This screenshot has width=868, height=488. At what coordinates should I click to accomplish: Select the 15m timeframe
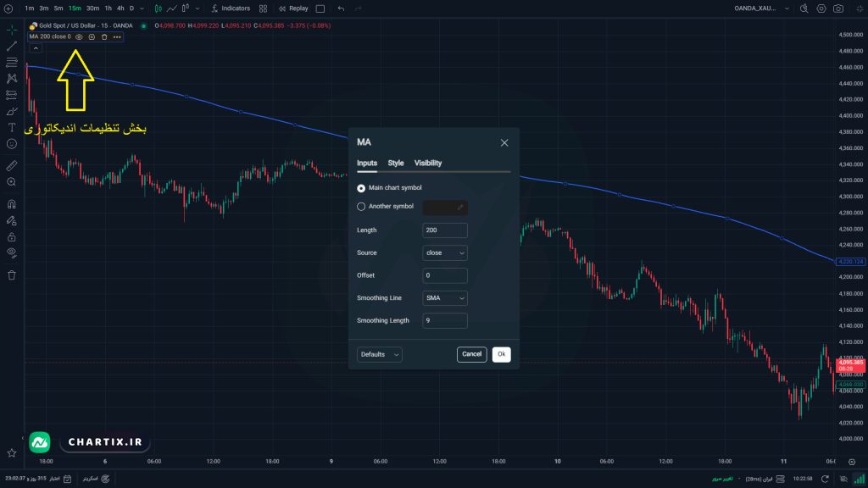(75, 8)
